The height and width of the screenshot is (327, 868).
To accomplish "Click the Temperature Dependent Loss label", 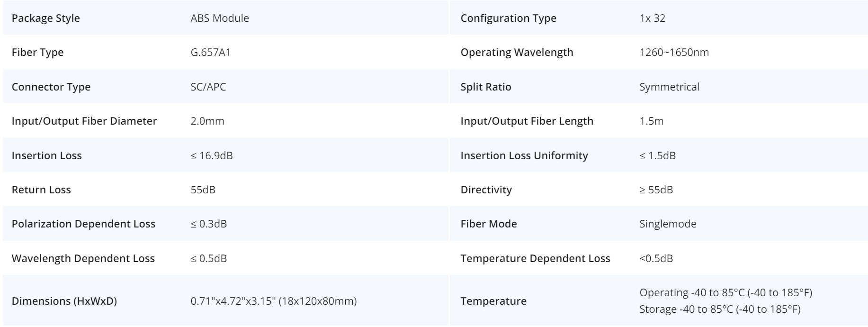I will (535, 258).
